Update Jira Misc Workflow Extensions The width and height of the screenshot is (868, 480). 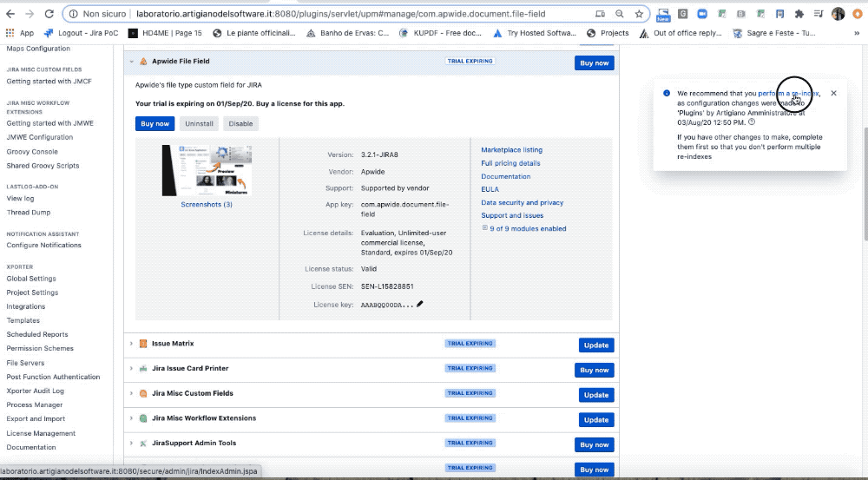(596, 419)
